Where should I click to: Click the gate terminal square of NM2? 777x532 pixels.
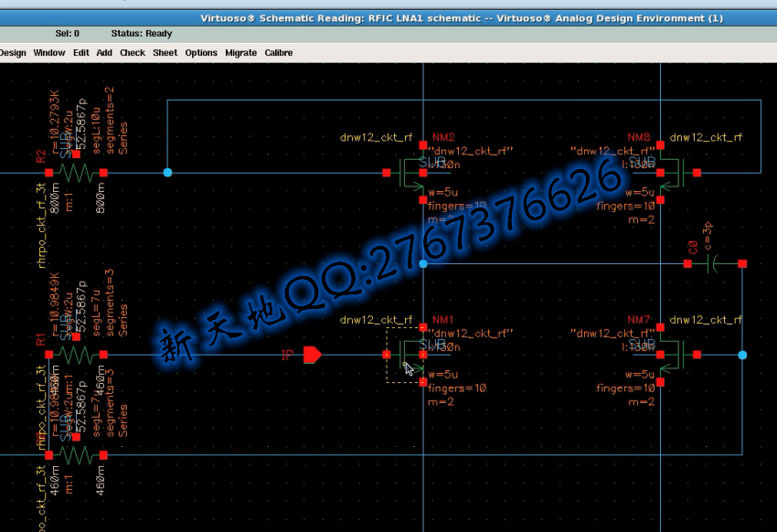[387, 173]
